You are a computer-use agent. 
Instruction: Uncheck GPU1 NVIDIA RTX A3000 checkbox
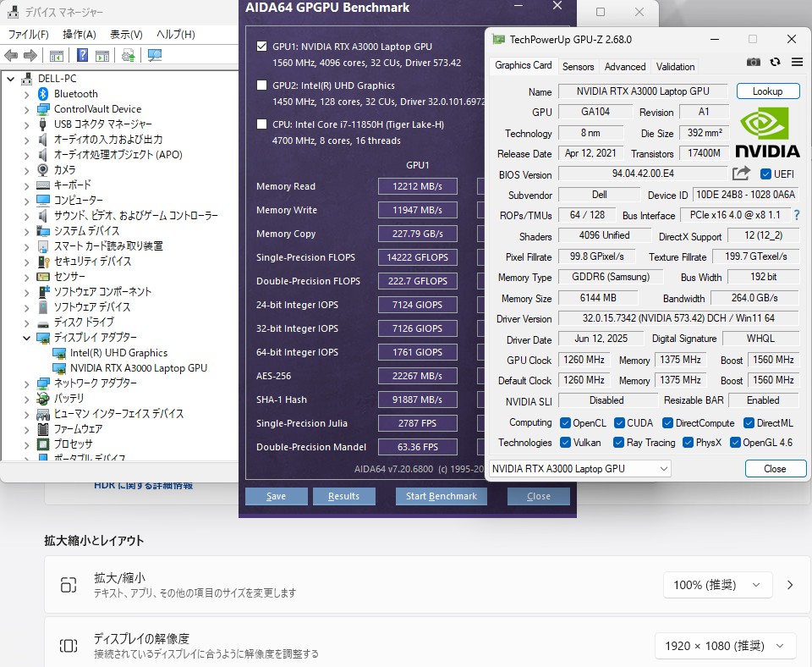pyautogui.click(x=262, y=47)
